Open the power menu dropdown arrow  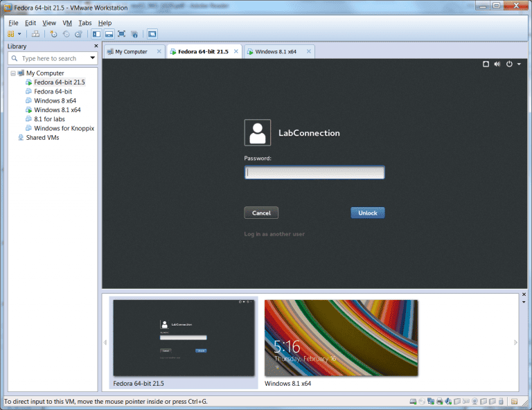click(x=519, y=64)
